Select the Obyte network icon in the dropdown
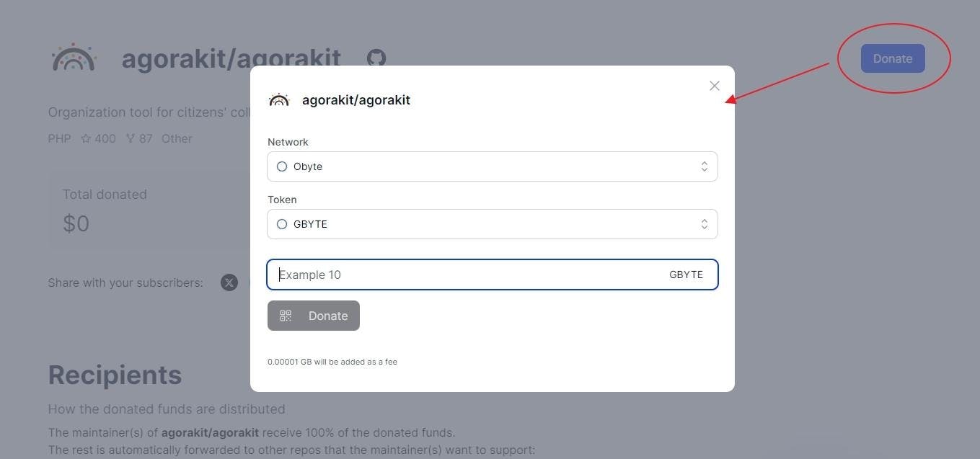This screenshot has height=459, width=980. tap(282, 166)
